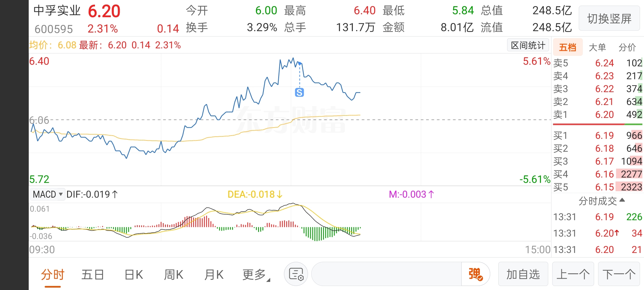This screenshot has width=644, height=290.
Task: Select the 分时 intraday tab
Action: point(53,275)
